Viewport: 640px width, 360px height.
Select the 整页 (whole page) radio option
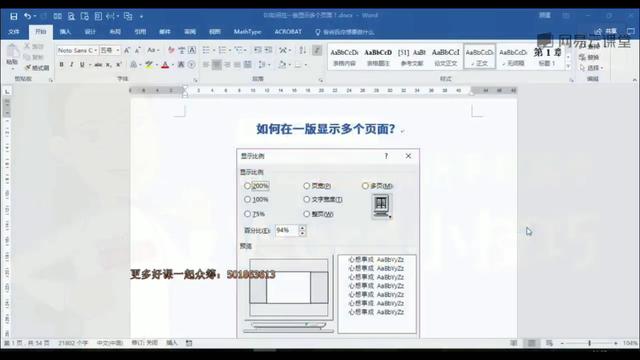[x=318, y=214]
